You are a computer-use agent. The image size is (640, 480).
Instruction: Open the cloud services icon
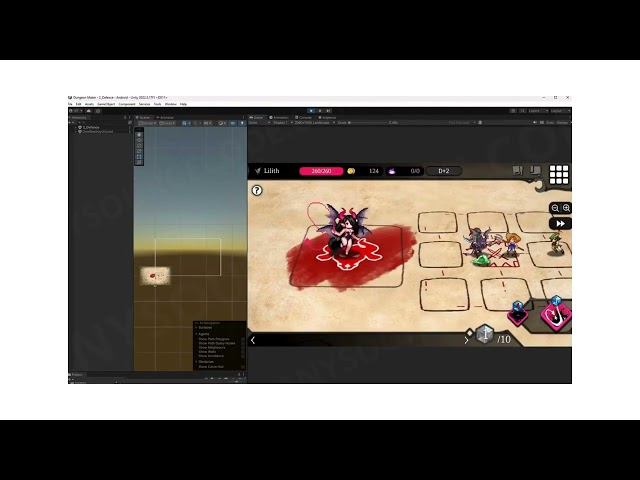coord(89,111)
